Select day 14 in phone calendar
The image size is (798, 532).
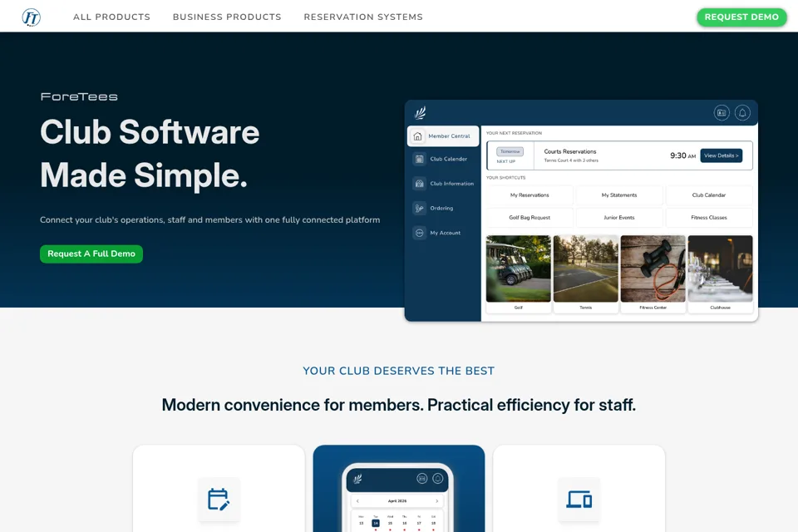(x=376, y=523)
